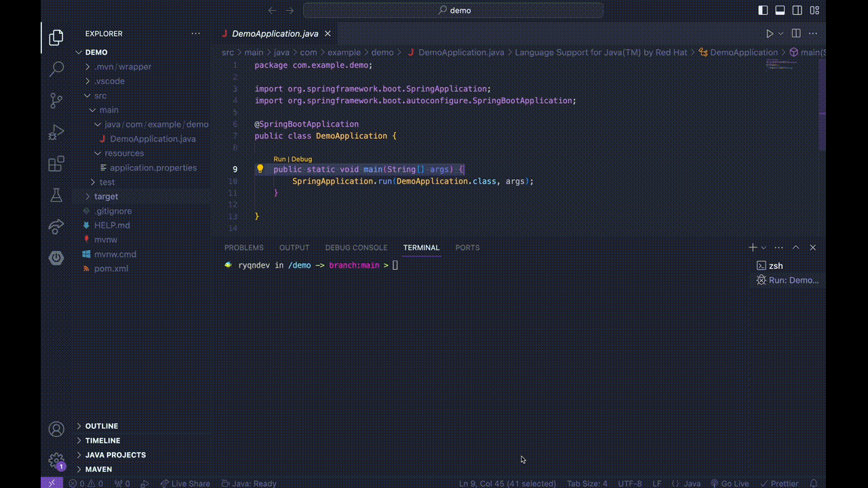Switch to the PROBLEMS tab
The width and height of the screenshot is (868, 488).
coord(244,247)
